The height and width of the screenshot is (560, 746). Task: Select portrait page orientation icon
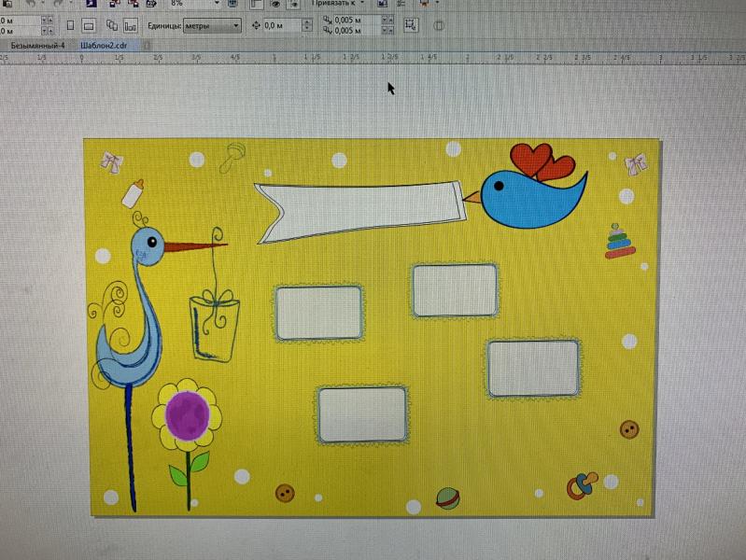tap(70, 25)
